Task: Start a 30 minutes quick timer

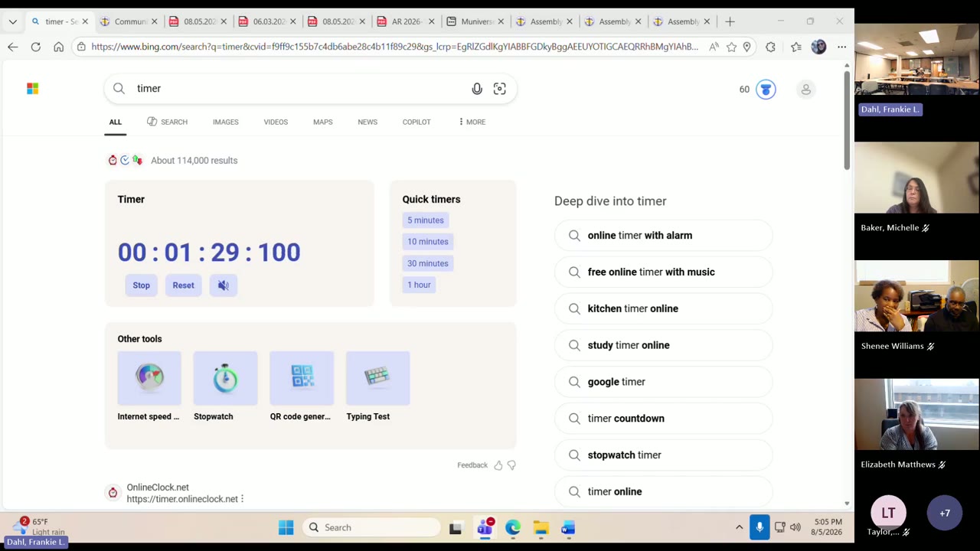Action: pos(427,263)
